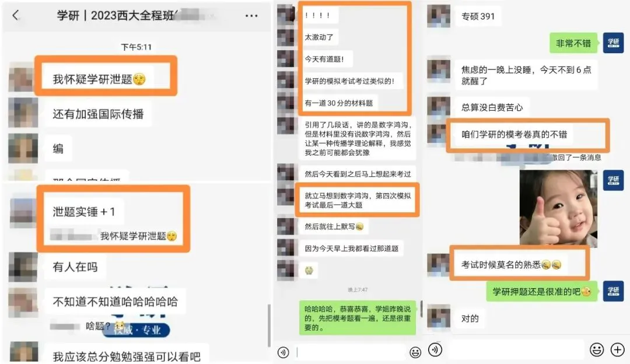Image resolution: width=630 pixels, height=364 pixels.
Task: Select the green bubble 非常不错
Action: pos(574,43)
